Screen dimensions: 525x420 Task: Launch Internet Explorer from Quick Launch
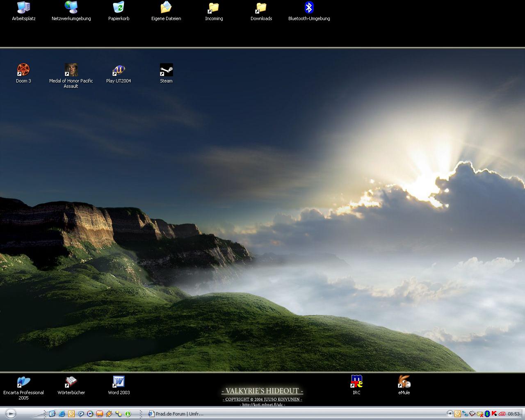[x=62, y=414]
